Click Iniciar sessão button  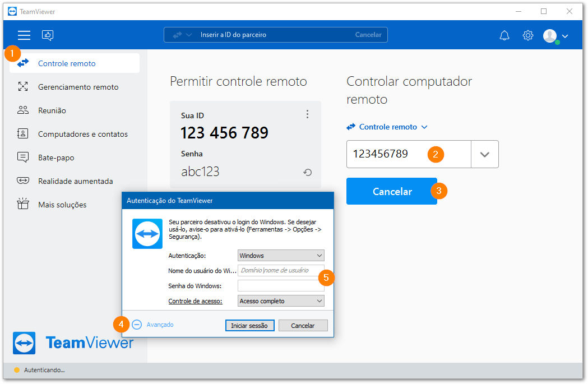coord(250,326)
